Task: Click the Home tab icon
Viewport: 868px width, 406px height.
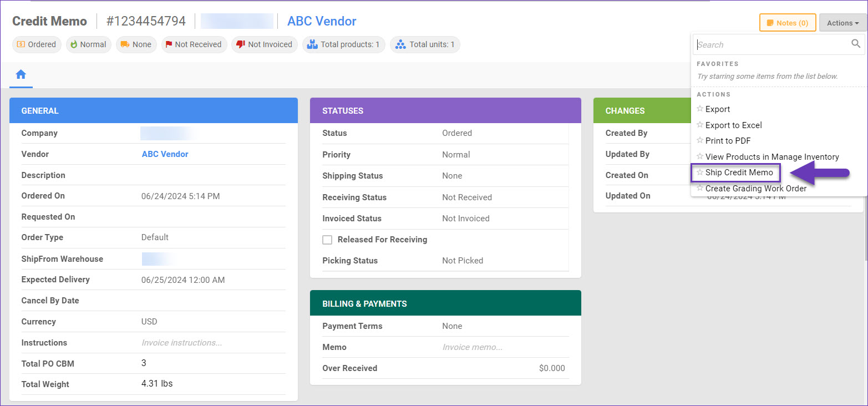Action: [21, 74]
